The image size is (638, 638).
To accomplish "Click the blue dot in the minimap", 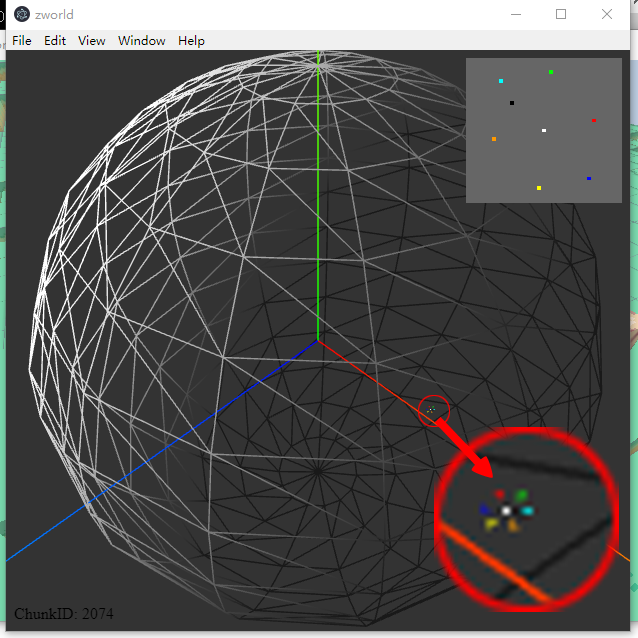I will (589, 179).
